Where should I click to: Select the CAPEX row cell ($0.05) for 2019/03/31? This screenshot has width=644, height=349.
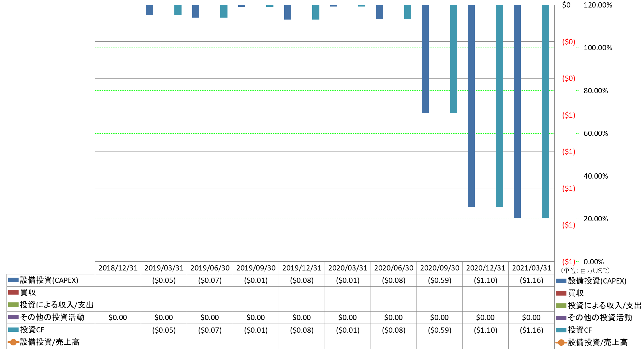[x=164, y=280]
